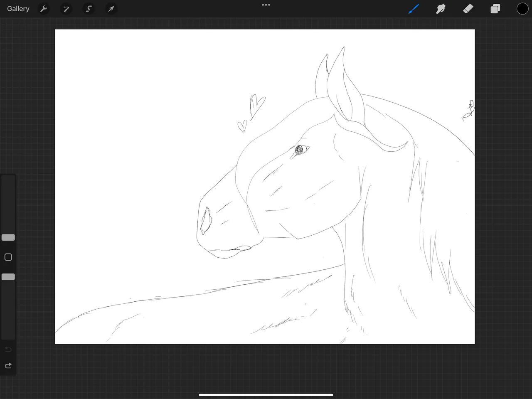Viewport: 532px width, 399px height.
Task: Open the Layers panel
Action: tap(495, 9)
